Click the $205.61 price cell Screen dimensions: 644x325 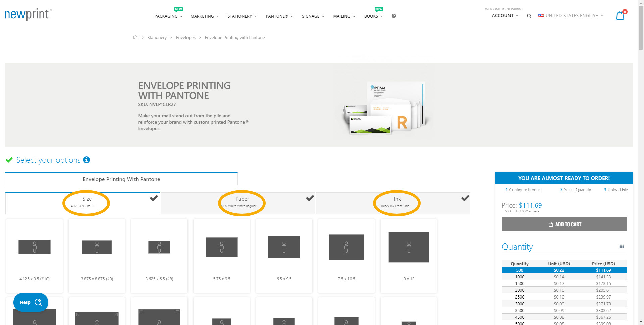click(x=603, y=290)
